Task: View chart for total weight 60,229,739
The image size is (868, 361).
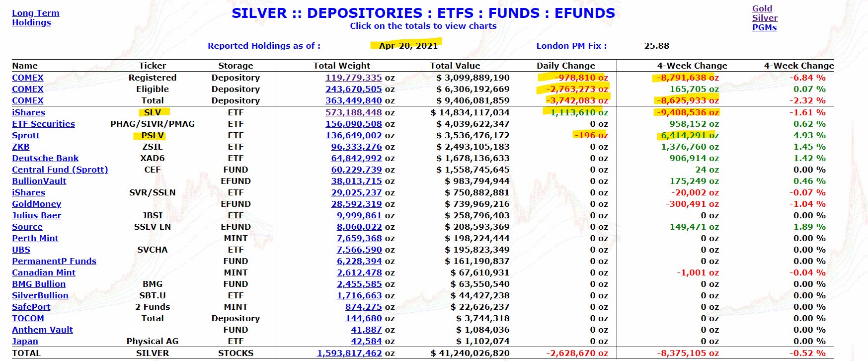Action: point(357,170)
